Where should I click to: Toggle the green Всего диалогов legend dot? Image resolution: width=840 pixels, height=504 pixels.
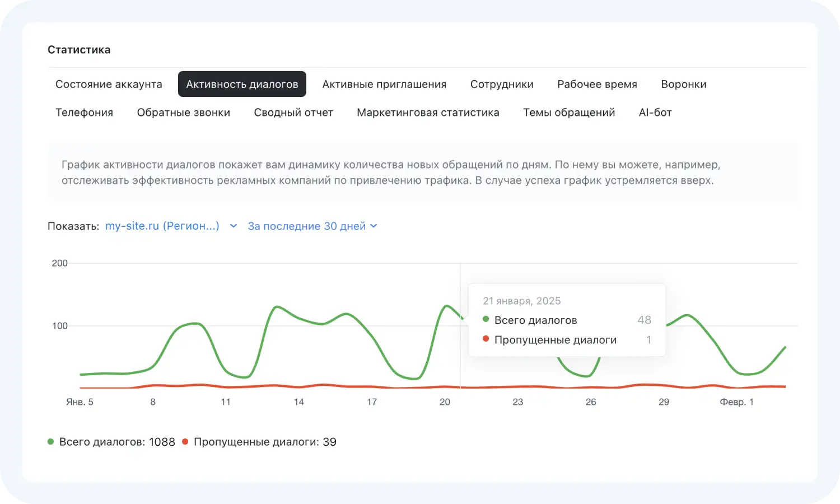51,442
